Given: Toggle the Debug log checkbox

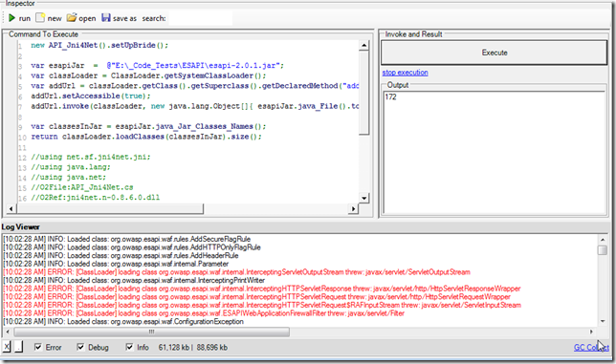Looking at the screenshot, I should pos(80,347).
